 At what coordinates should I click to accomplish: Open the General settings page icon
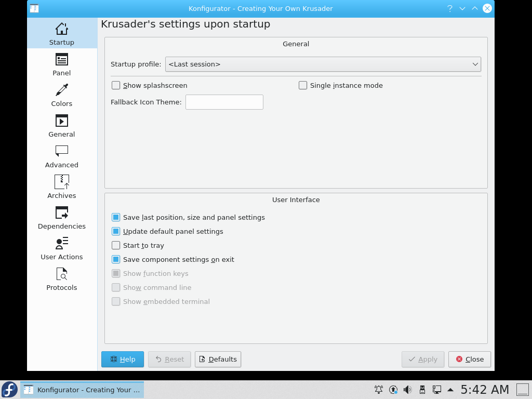pyautogui.click(x=62, y=121)
